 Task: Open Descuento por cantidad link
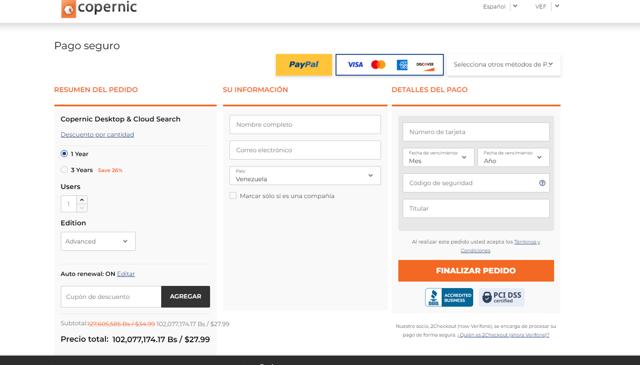point(97,134)
